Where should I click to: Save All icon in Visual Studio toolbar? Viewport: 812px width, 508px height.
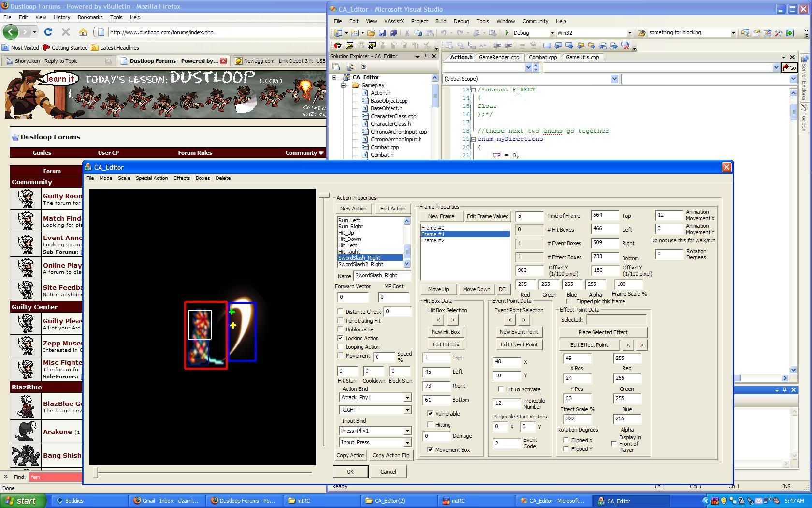pyautogui.click(x=393, y=33)
